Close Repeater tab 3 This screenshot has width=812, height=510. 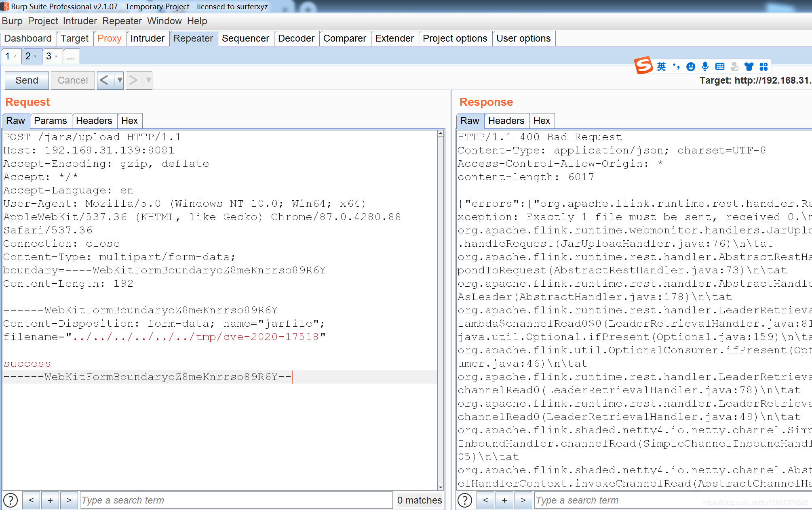[x=56, y=57]
